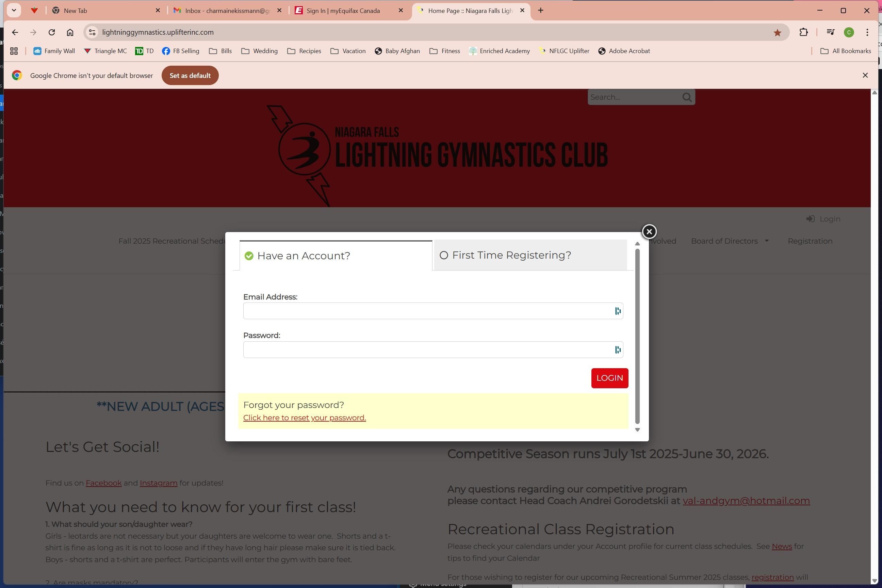Click the reset your password link
The height and width of the screenshot is (588, 882).
click(x=304, y=418)
